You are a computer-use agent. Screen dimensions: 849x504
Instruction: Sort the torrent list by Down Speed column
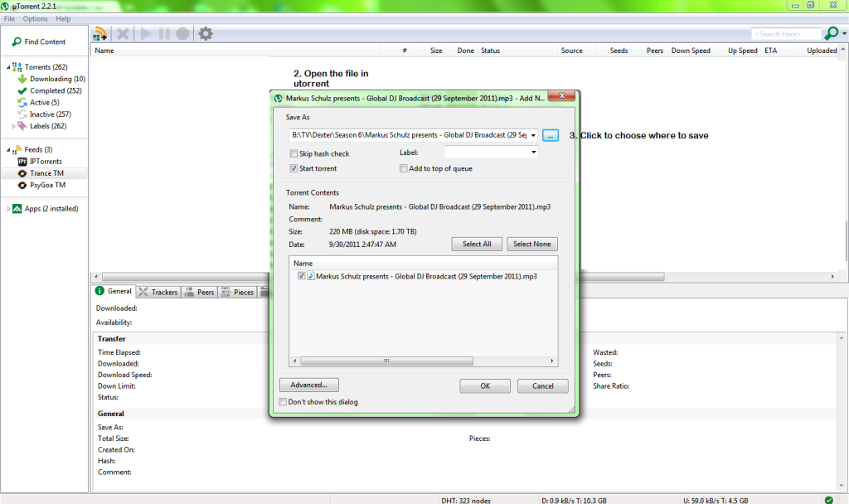click(x=691, y=51)
